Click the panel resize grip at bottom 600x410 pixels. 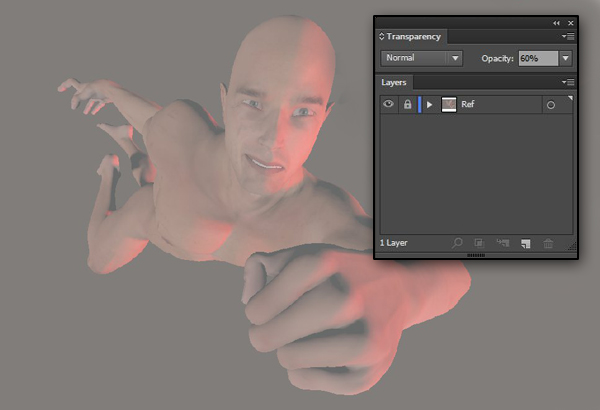[x=476, y=255]
